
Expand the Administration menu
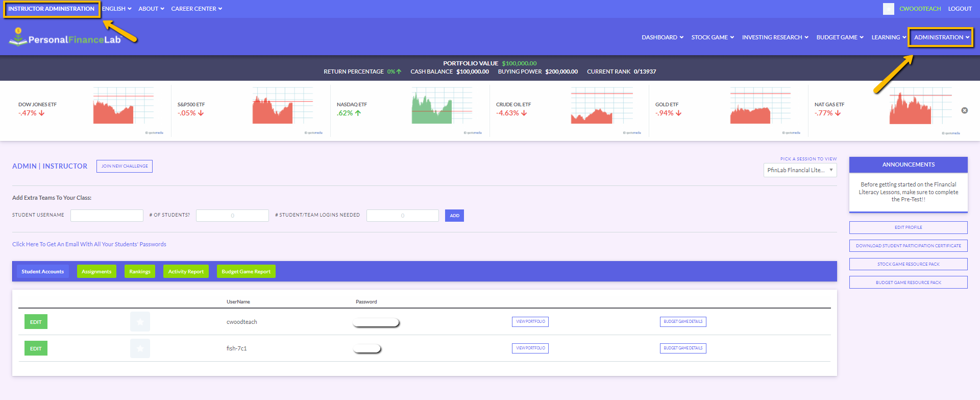tap(942, 37)
